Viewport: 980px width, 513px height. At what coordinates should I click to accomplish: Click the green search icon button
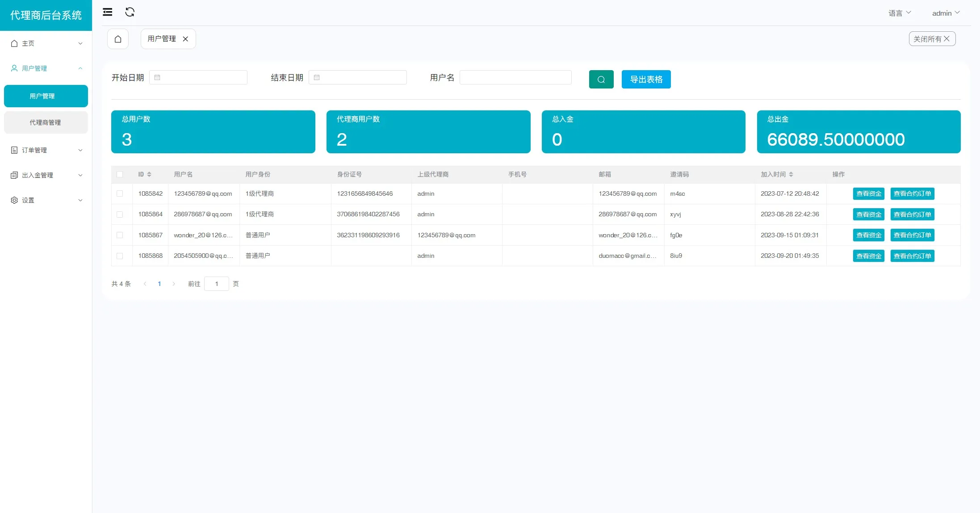tap(601, 80)
